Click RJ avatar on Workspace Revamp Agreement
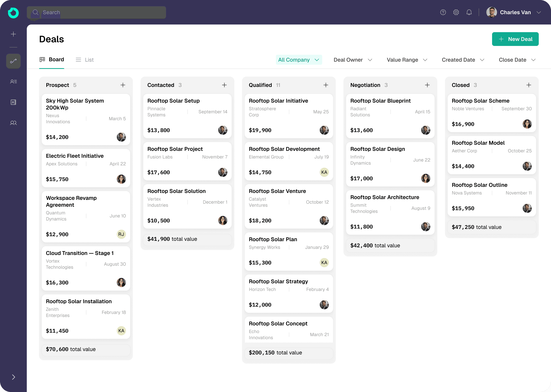 click(x=121, y=234)
